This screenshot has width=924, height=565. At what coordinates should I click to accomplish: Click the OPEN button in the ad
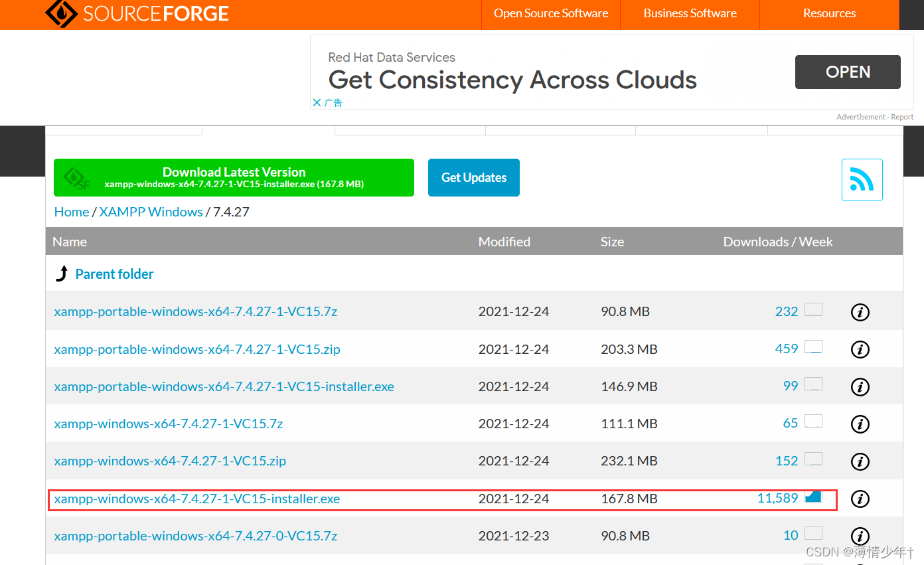coord(848,72)
